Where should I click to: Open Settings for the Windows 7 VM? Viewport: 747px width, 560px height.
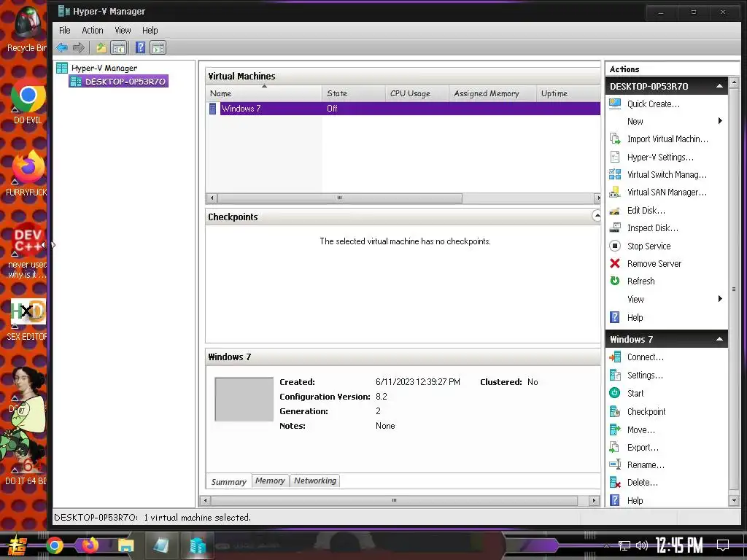(645, 376)
